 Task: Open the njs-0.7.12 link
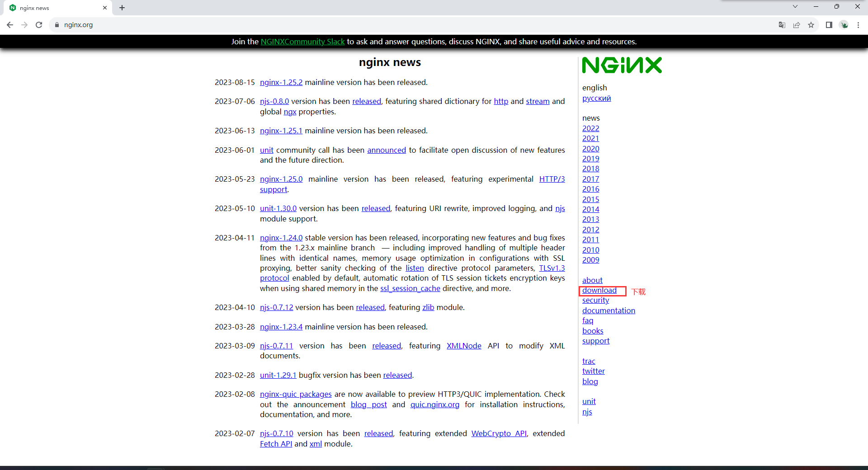tap(277, 307)
